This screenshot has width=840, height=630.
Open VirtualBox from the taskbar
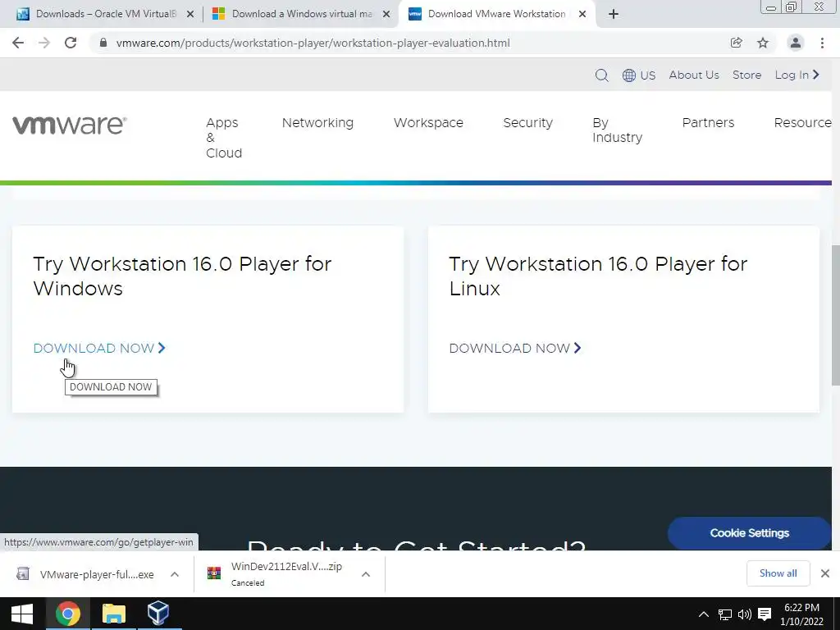158,614
